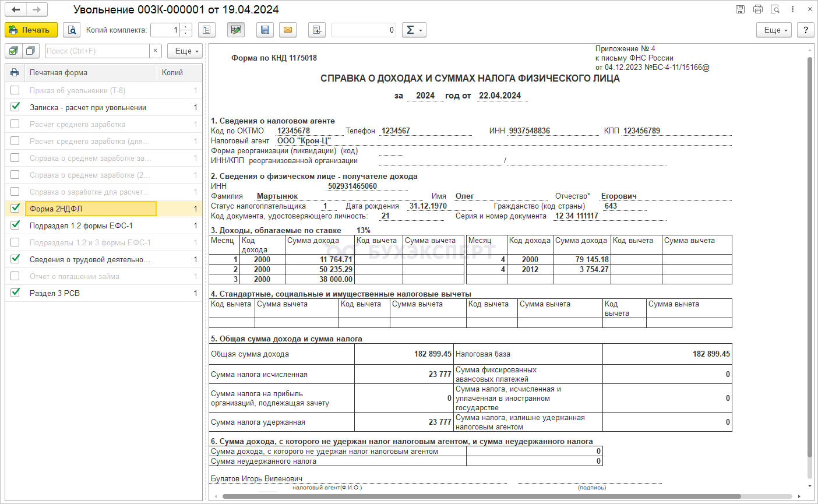Click the page setup icon after copies field
The width and height of the screenshot is (818, 504).
click(207, 30)
